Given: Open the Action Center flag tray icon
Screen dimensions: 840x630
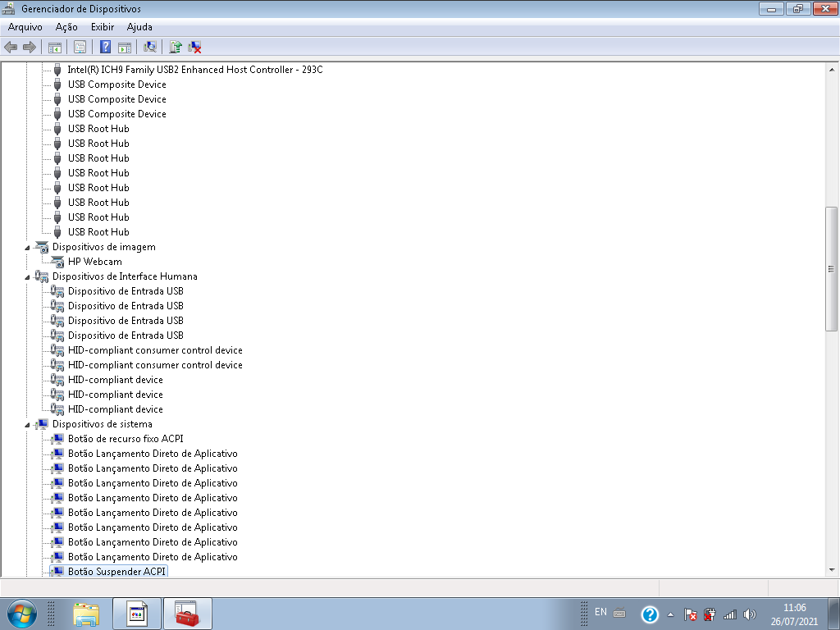Looking at the screenshot, I should tap(690, 614).
